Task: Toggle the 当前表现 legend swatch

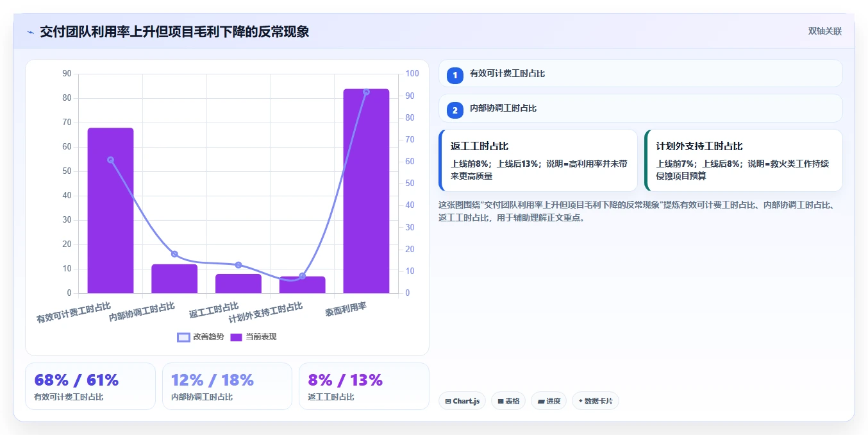Action: (x=236, y=337)
